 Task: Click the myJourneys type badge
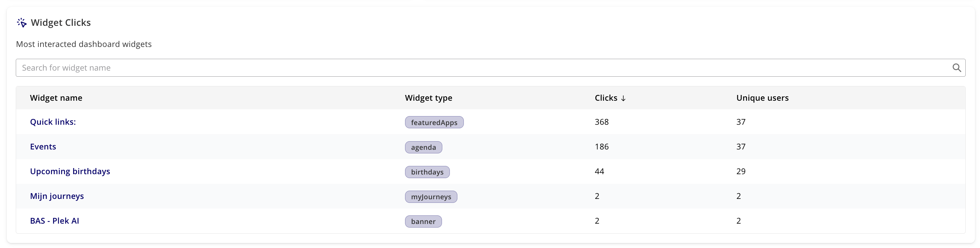(431, 197)
